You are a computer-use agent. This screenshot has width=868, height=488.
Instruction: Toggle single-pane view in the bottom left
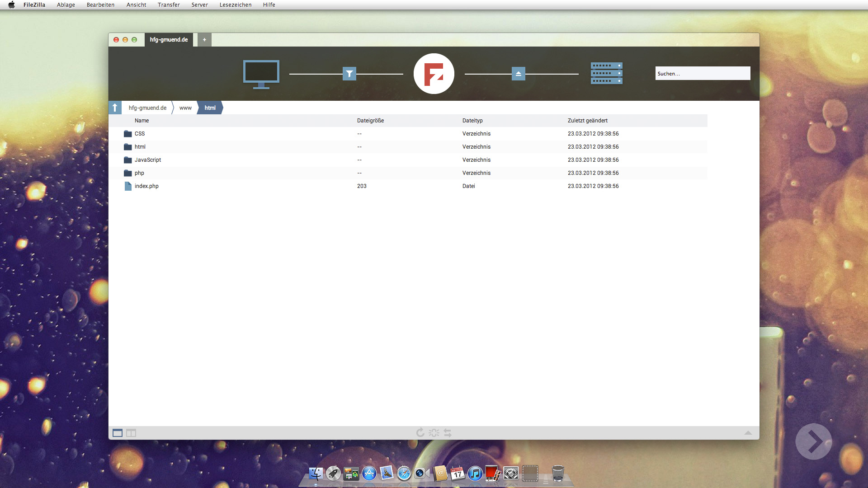pos(117,433)
